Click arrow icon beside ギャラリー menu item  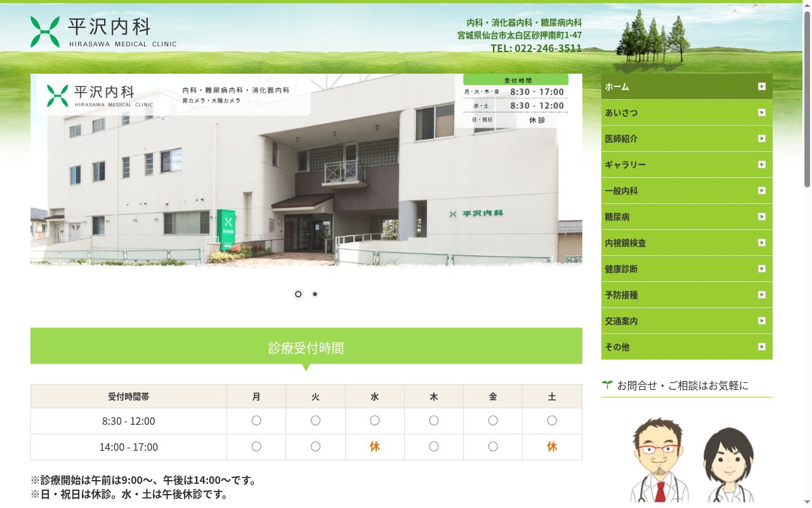(762, 164)
